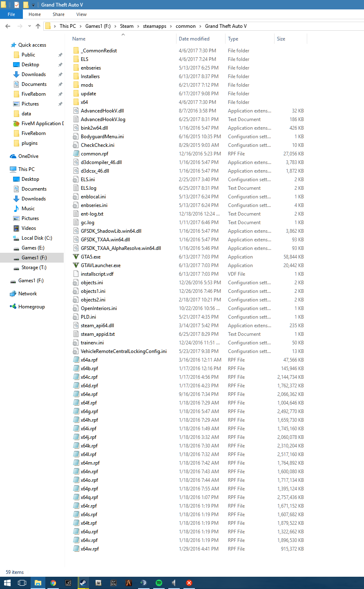The width and height of the screenshot is (364, 589).
Task: Click the Properties quick access toolbar icon
Action: 17,5
